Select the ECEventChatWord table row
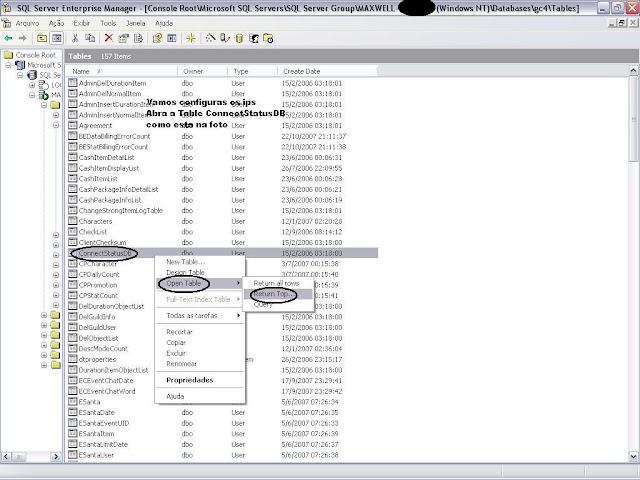 click(x=222, y=391)
